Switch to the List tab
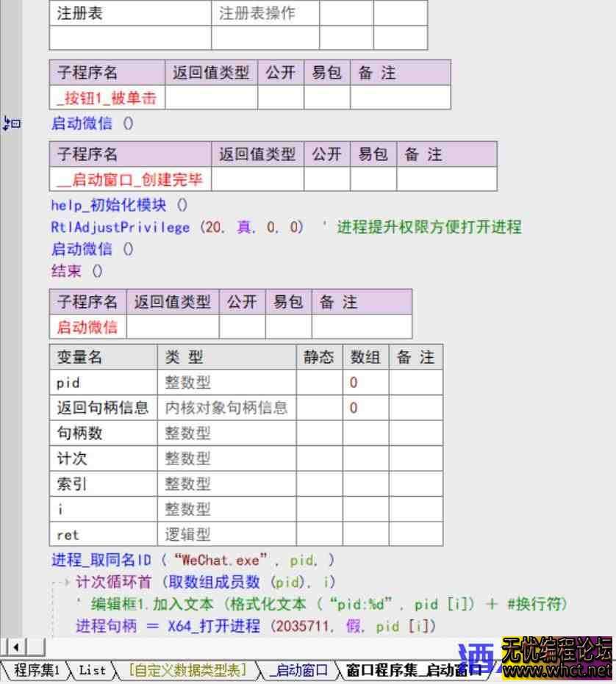This screenshot has width=616, height=684. click(x=92, y=669)
